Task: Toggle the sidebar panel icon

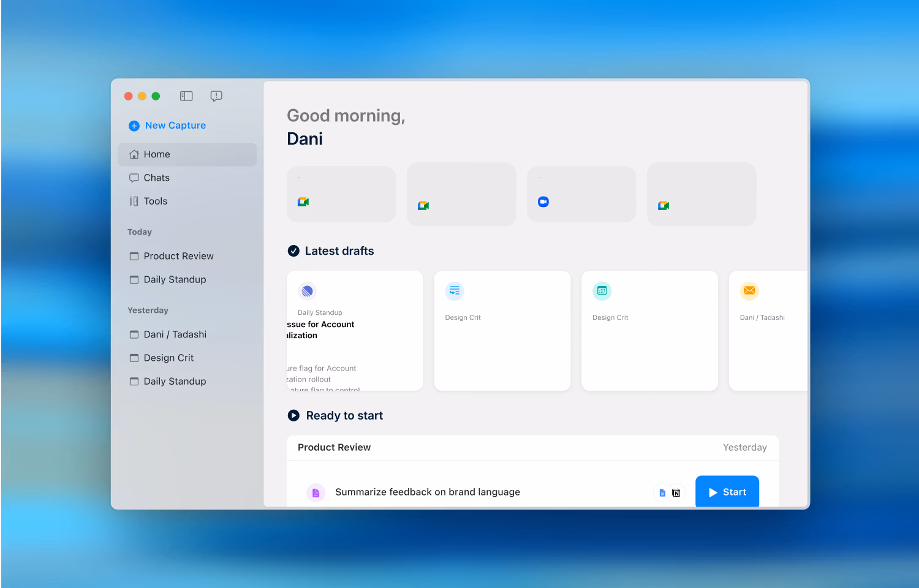Action: (186, 96)
